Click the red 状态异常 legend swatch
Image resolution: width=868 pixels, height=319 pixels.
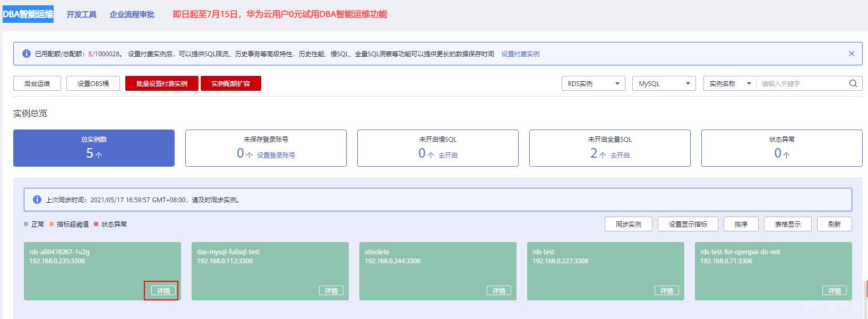pyautogui.click(x=96, y=224)
